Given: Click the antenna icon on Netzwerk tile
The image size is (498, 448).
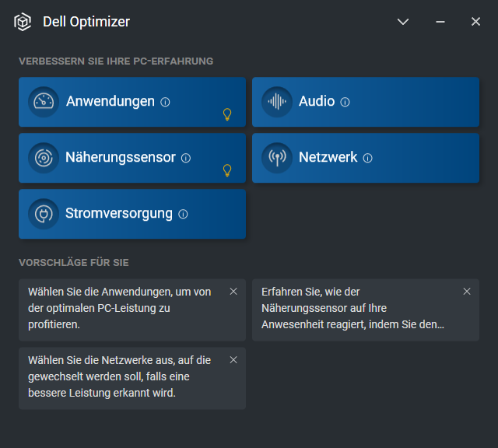Looking at the screenshot, I should click(277, 158).
